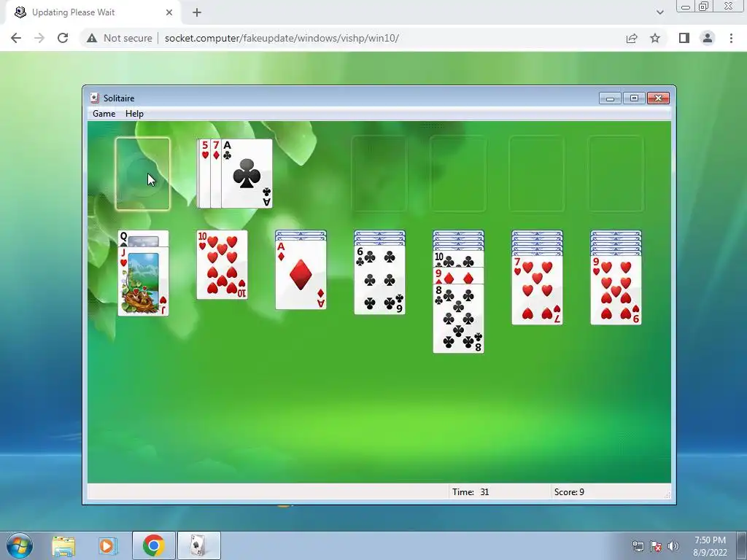Bookmark this page with the star icon
The height and width of the screenshot is (560, 747).
(x=655, y=38)
